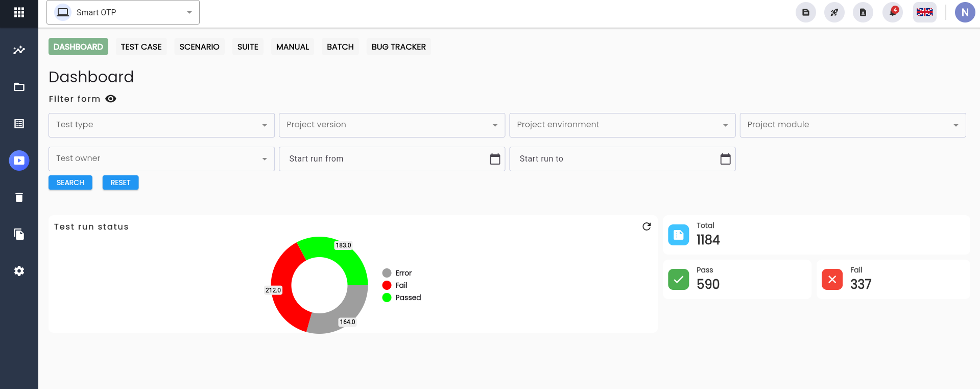Toggle Passed series in chart legend
Viewport: 980px width, 389px height.
402,298
